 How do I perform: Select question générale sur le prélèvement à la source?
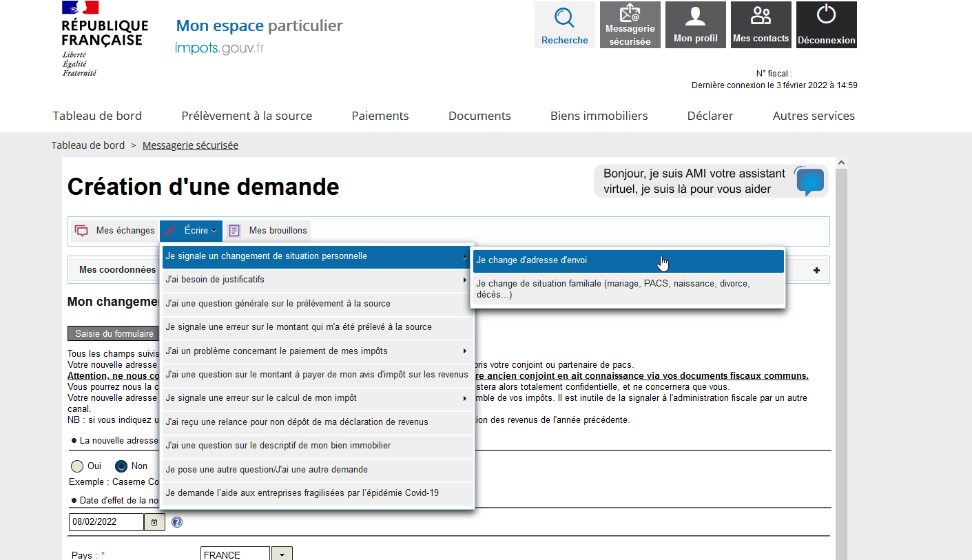pos(317,304)
